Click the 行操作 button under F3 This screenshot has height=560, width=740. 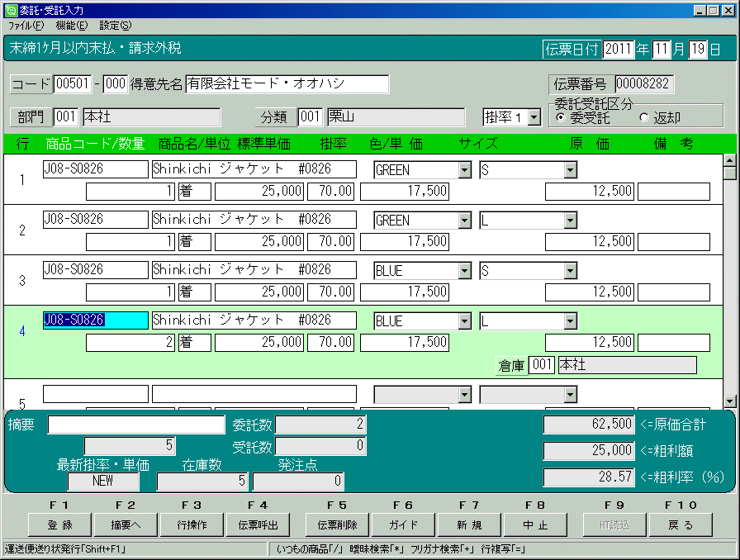click(192, 525)
